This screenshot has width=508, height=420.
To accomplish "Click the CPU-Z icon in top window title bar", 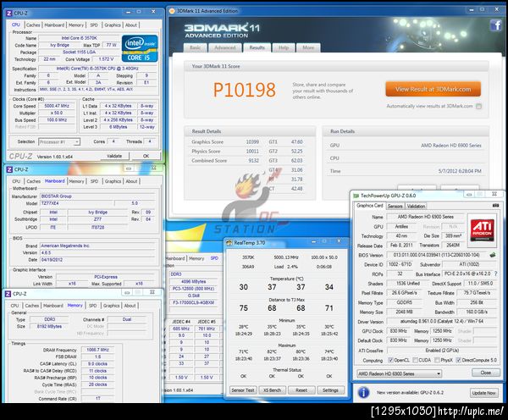I will click(x=9, y=13).
